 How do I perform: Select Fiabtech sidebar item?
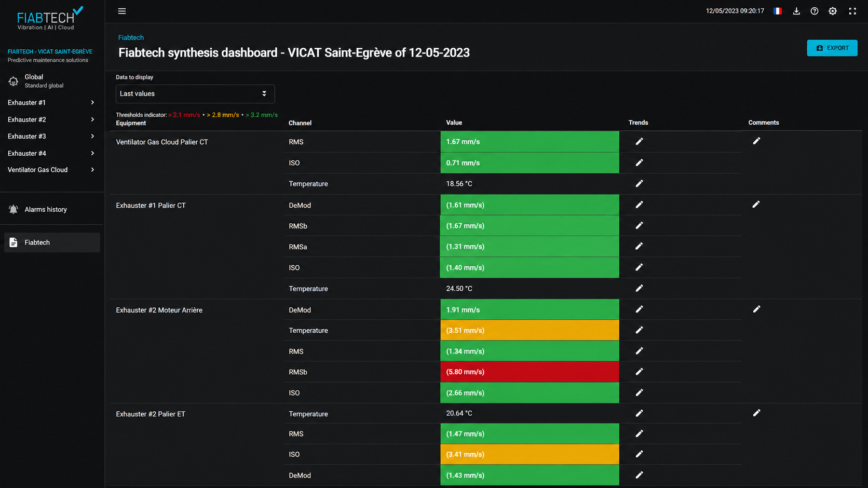pyautogui.click(x=52, y=242)
